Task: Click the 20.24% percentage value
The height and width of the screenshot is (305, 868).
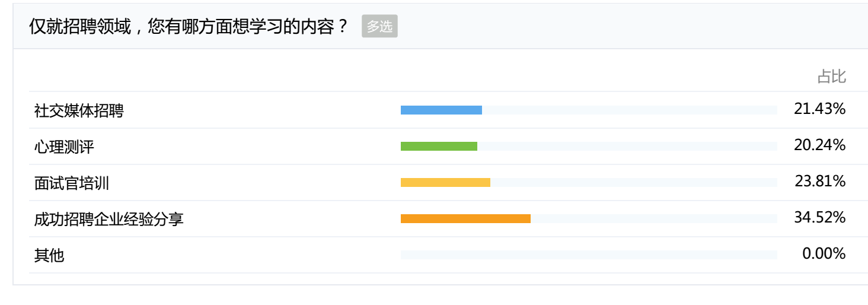Action: coord(820,145)
